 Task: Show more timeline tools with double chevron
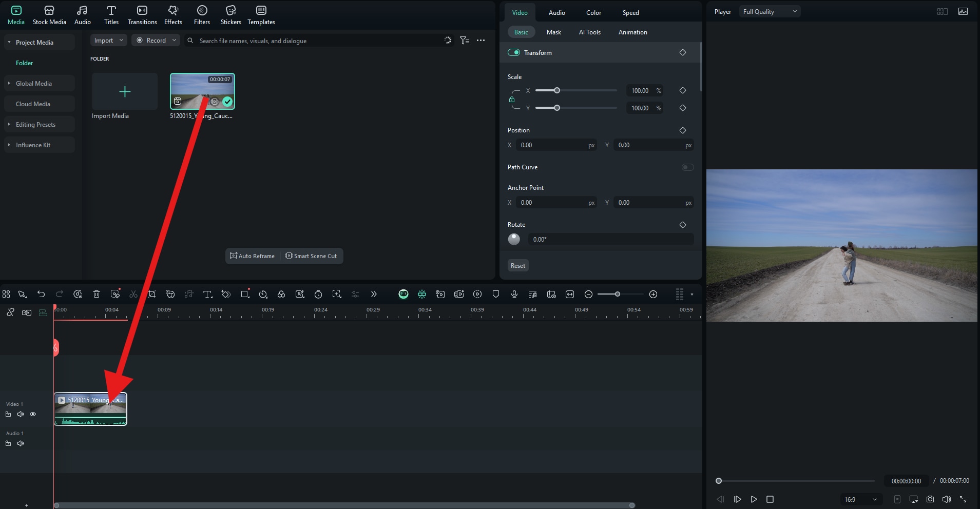pos(374,294)
